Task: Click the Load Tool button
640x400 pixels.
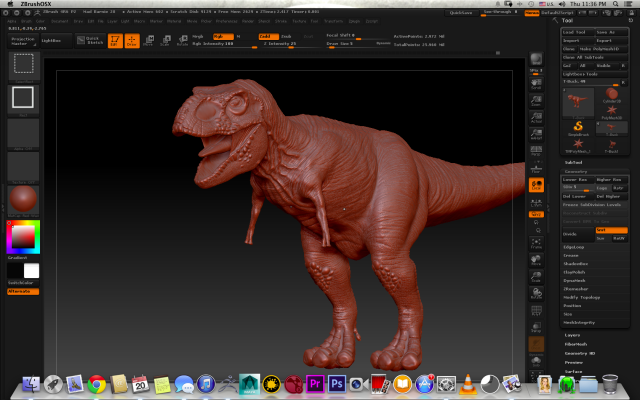Action: [575, 32]
